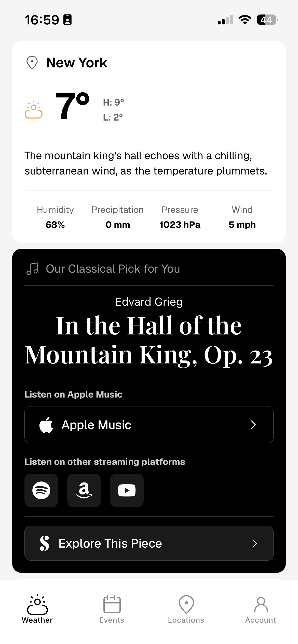The height and width of the screenshot is (644, 298).
Task: Tap the Spotify streaming icon
Action: [x=41, y=490]
